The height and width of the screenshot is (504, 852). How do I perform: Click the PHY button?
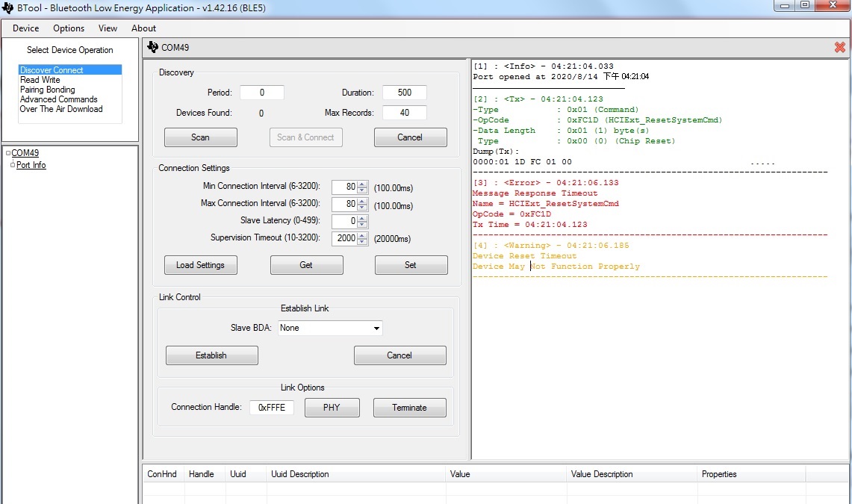(x=332, y=408)
